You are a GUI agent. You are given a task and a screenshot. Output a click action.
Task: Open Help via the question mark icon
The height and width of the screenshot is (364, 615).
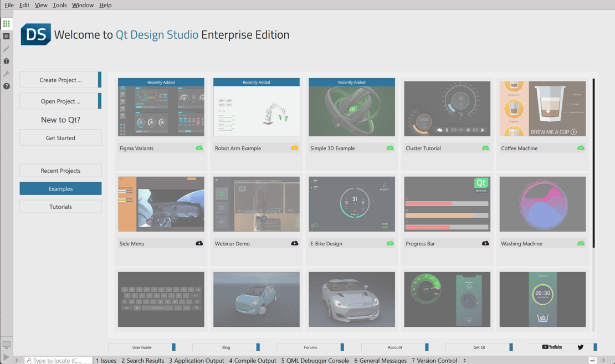(6, 86)
